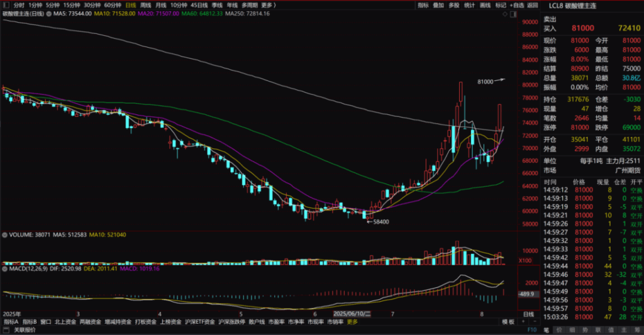Toggle the 叠加 overlay option

[438, 5]
